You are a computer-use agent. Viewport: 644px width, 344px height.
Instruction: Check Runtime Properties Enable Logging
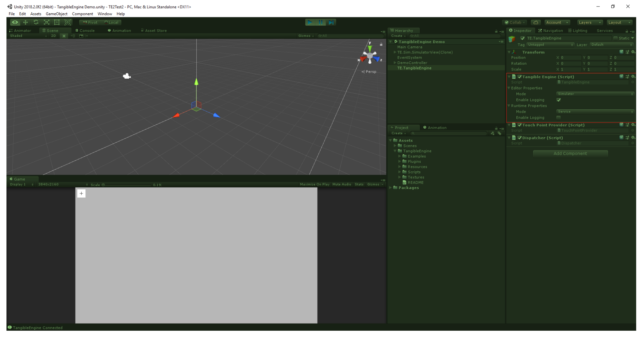tap(559, 118)
